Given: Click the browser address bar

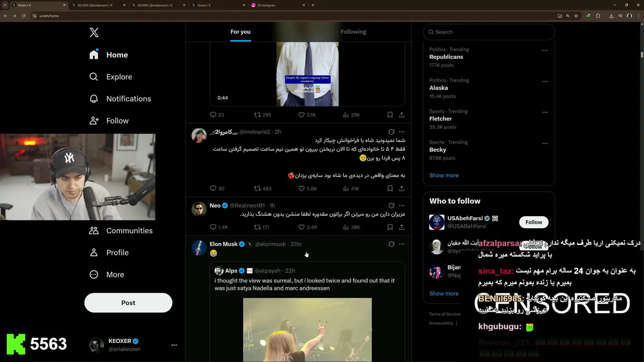Looking at the screenshot, I should click(x=292, y=16).
